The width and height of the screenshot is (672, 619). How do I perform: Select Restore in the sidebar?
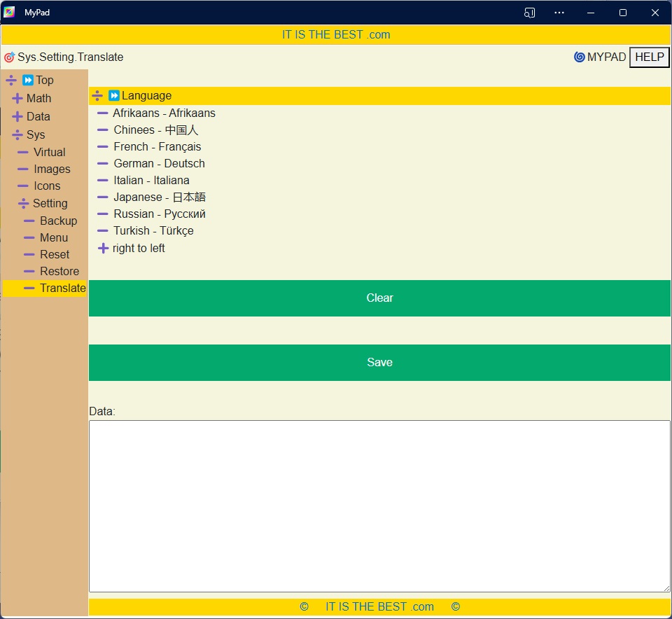59,271
